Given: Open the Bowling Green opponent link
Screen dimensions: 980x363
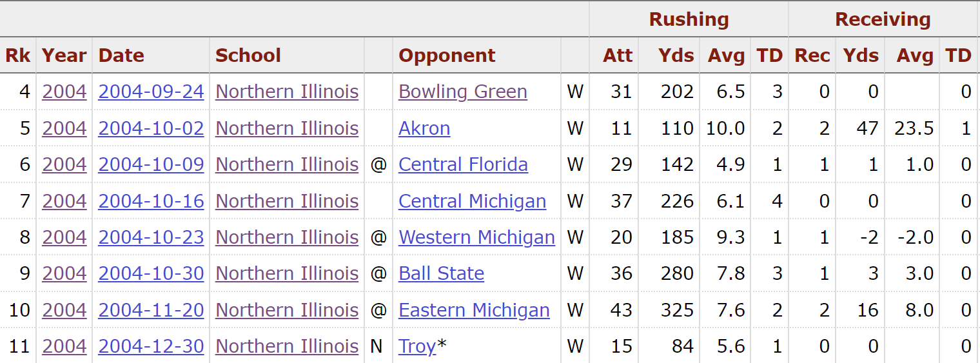Looking at the screenshot, I should pos(462,92).
